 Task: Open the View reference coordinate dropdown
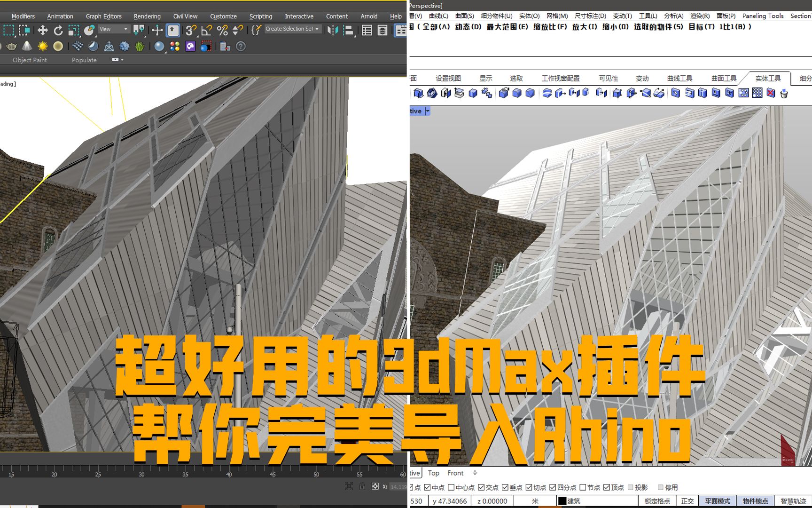pos(114,29)
